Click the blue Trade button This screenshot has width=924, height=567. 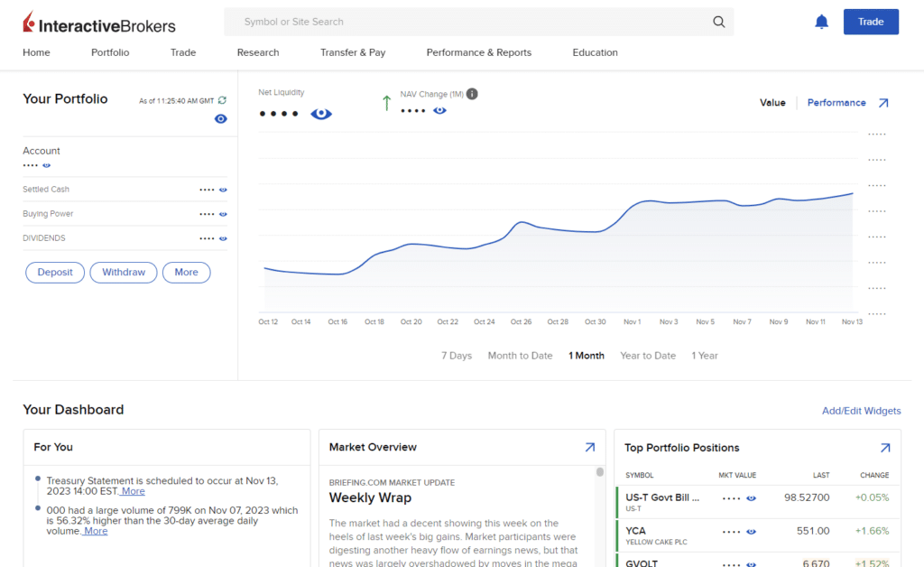click(870, 21)
